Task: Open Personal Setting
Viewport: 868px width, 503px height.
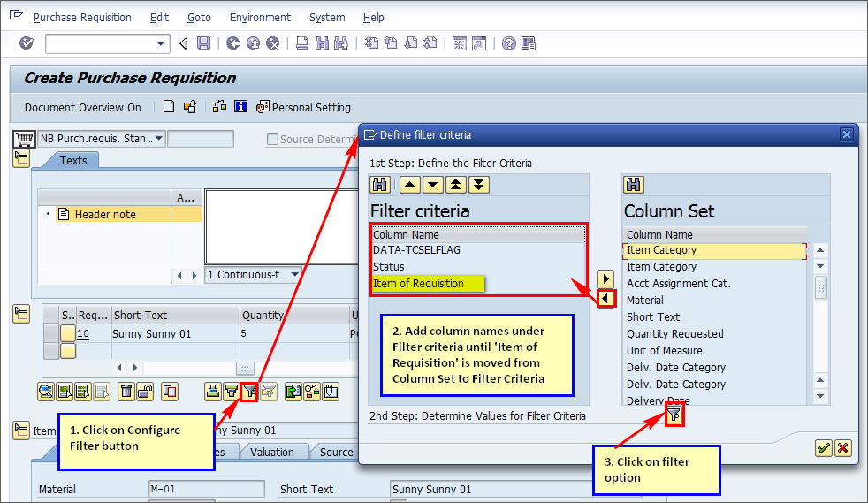Action: tap(303, 108)
